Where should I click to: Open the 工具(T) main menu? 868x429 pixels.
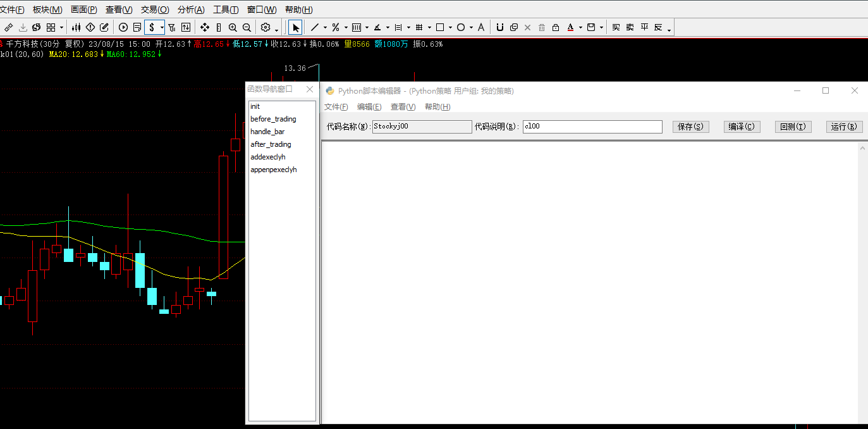[x=226, y=9]
